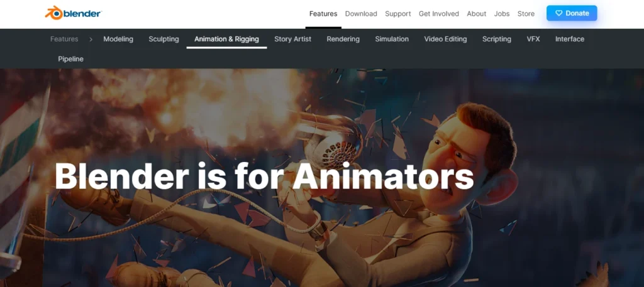Switch to the Video Editing tab
Image resolution: width=644 pixels, height=287 pixels.
(x=446, y=39)
